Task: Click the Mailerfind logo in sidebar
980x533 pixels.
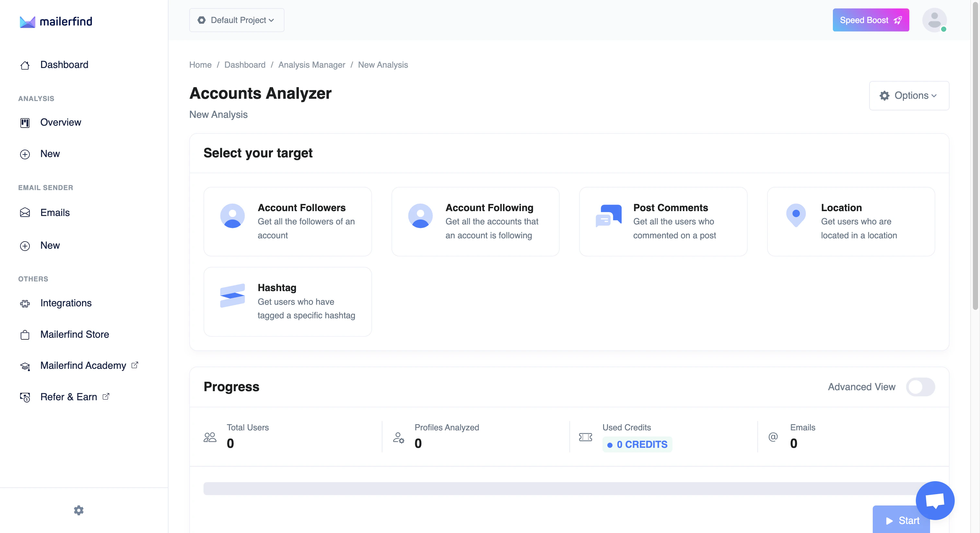Action: point(55,22)
